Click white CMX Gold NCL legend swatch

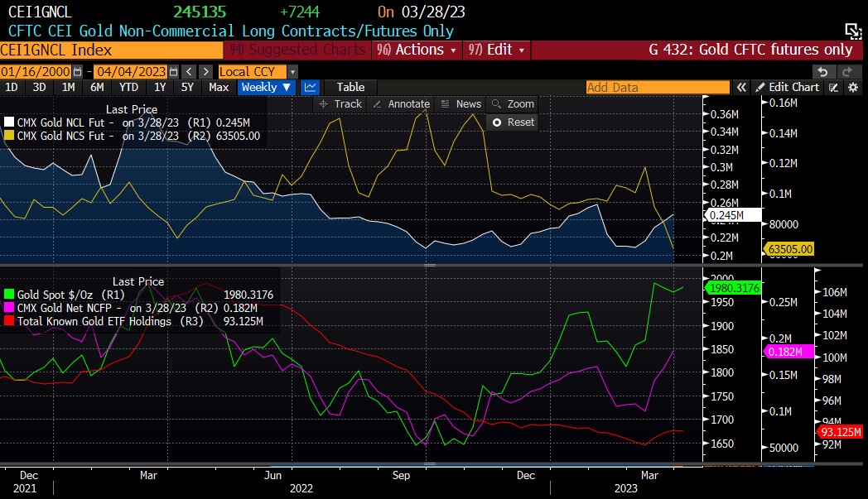point(9,122)
